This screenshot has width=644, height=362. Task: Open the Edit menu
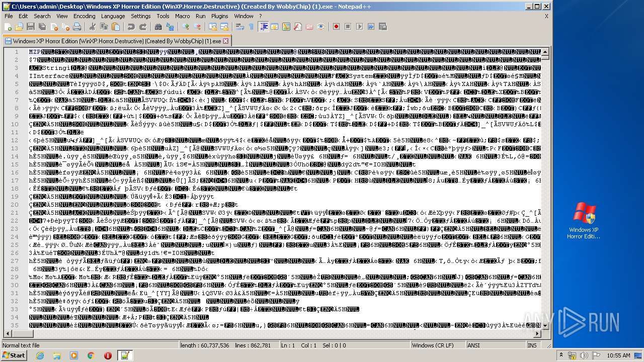pyautogui.click(x=23, y=16)
